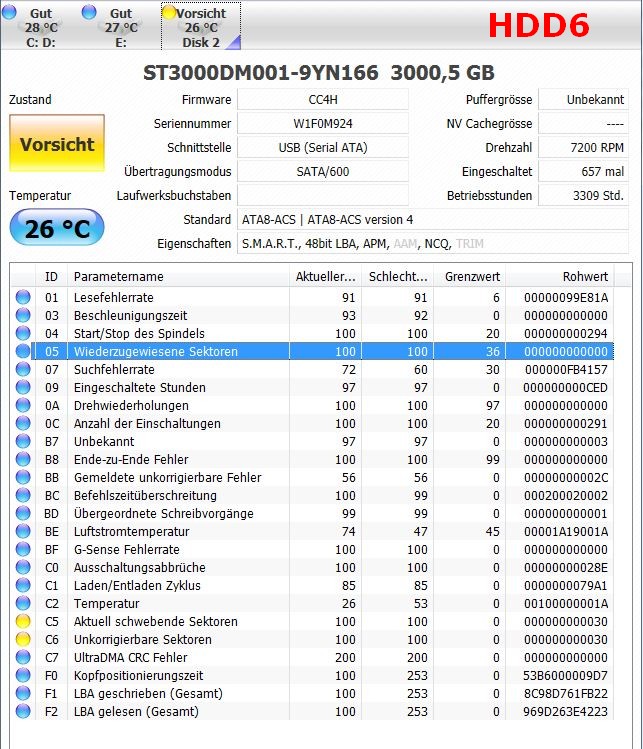Click raw value 8C98D761FB22

(x=566, y=694)
